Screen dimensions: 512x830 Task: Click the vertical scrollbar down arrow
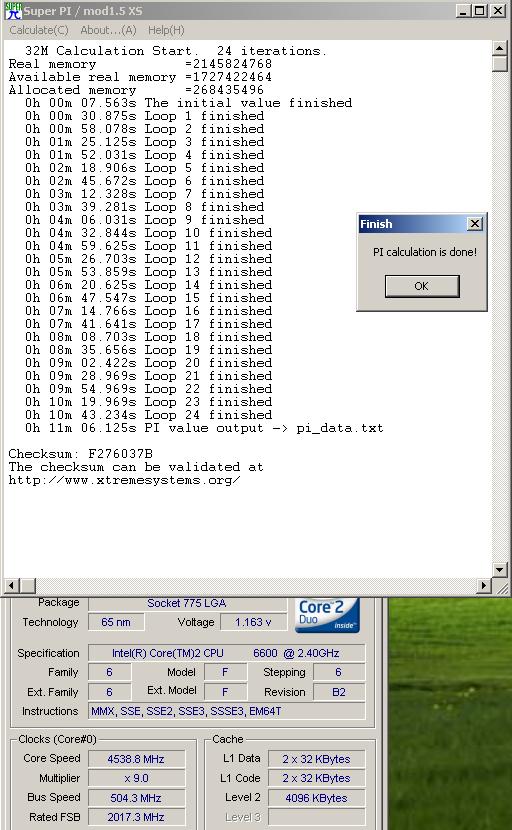[x=500, y=570]
